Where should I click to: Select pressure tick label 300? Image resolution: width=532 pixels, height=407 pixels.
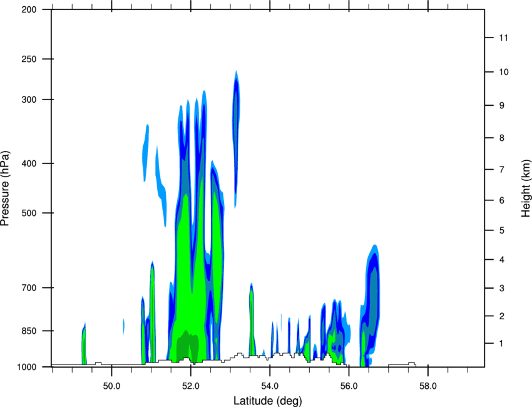(29, 100)
